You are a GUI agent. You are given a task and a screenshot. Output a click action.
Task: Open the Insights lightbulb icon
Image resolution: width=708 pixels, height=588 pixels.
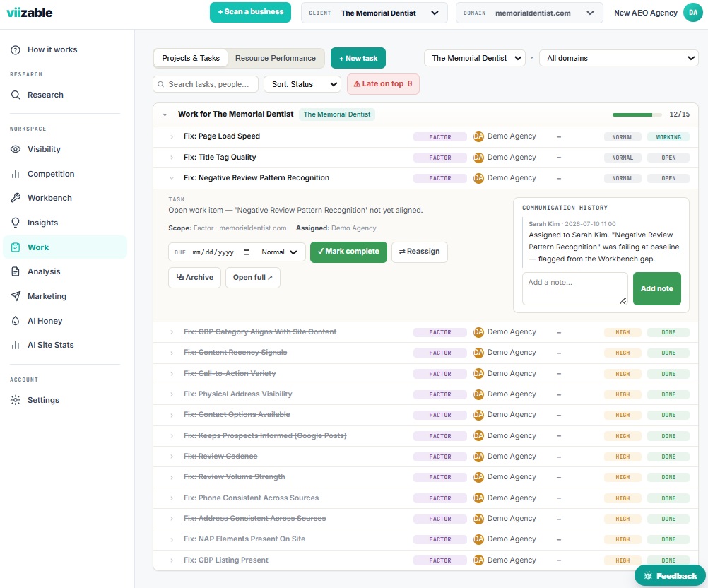16,223
